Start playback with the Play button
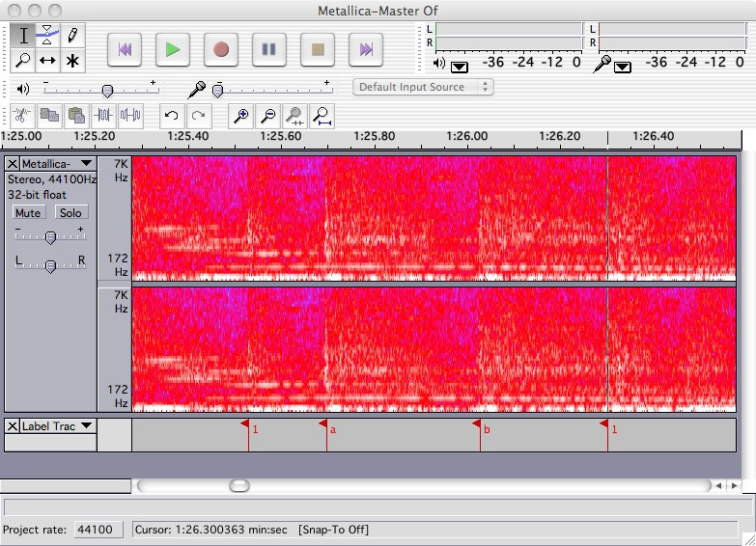The width and height of the screenshot is (756, 546). tap(173, 49)
